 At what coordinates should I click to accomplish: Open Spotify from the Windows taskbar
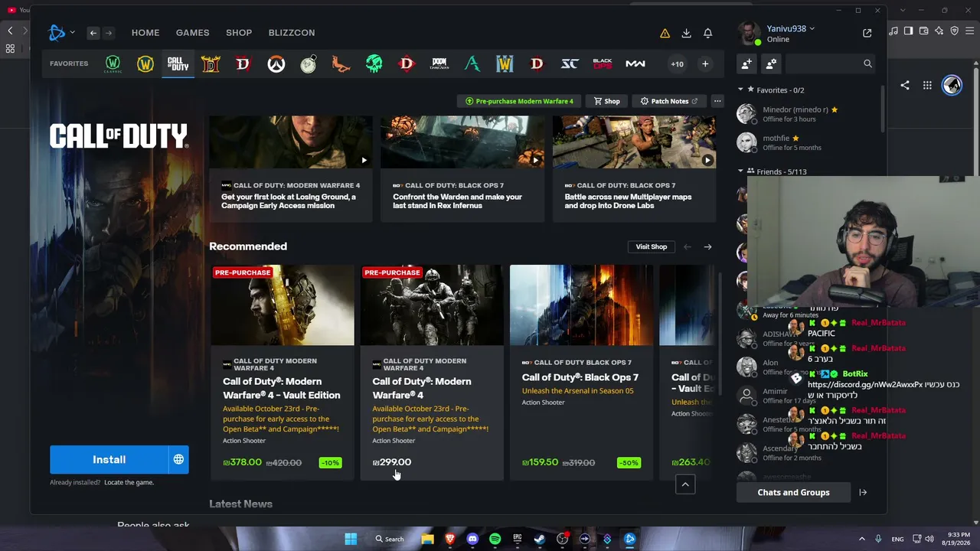(495, 539)
